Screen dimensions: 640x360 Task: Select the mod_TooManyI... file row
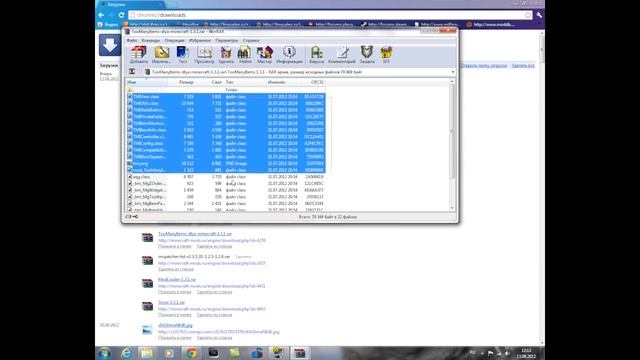point(226,170)
